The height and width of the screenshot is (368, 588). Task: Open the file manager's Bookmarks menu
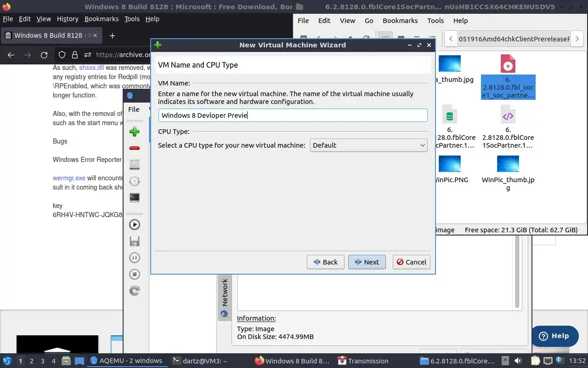400,21
